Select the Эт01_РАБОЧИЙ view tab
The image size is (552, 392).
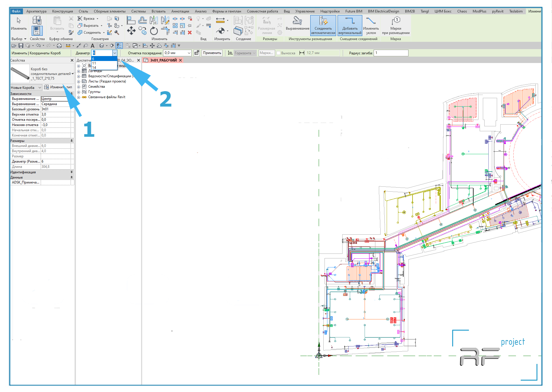coord(163,60)
